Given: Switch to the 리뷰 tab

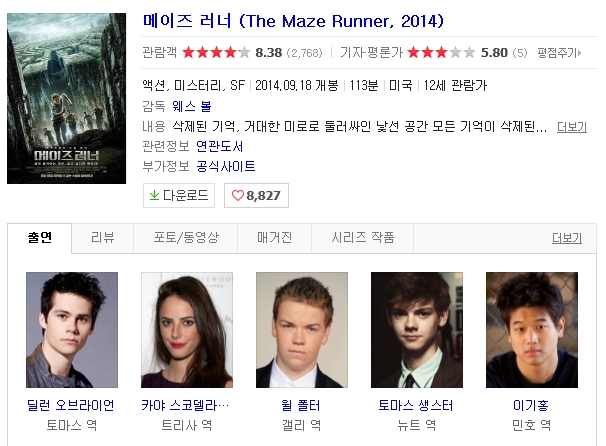Looking at the screenshot, I should click(103, 238).
